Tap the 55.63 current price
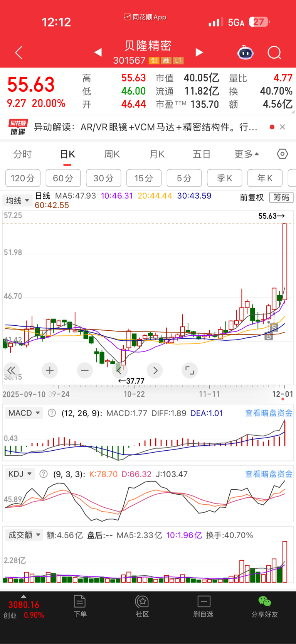Viewport: 296px width, 644px height. click(x=31, y=85)
